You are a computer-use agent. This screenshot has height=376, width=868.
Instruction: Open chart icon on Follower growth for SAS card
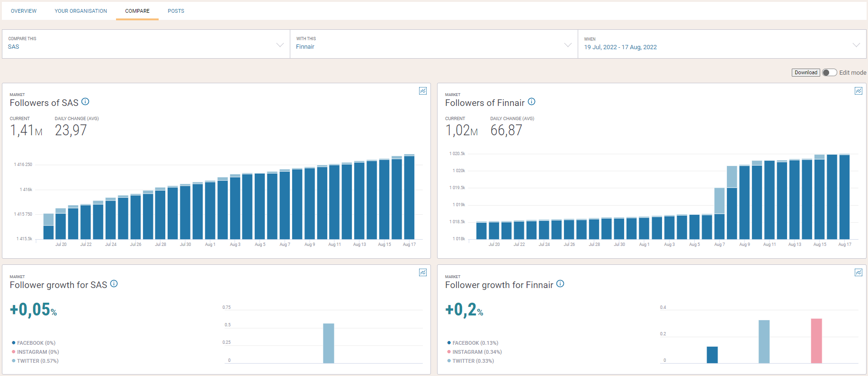423,272
